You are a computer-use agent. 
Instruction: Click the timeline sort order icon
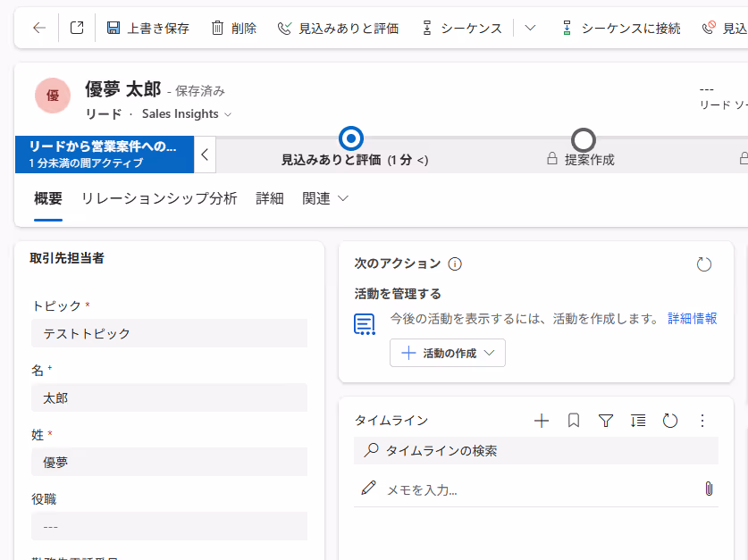pos(638,421)
